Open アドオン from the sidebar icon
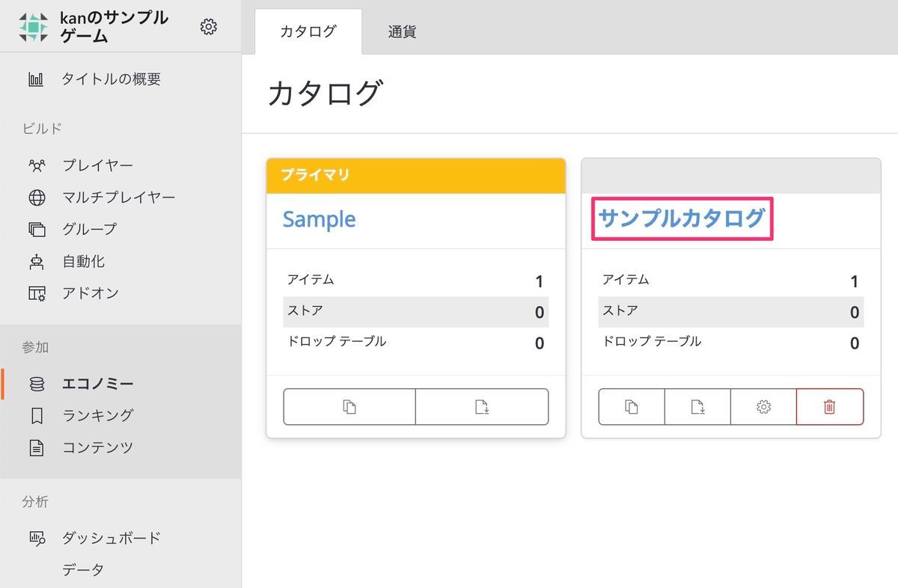Viewport: 898px width, 588px height. (x=34, y=293)
